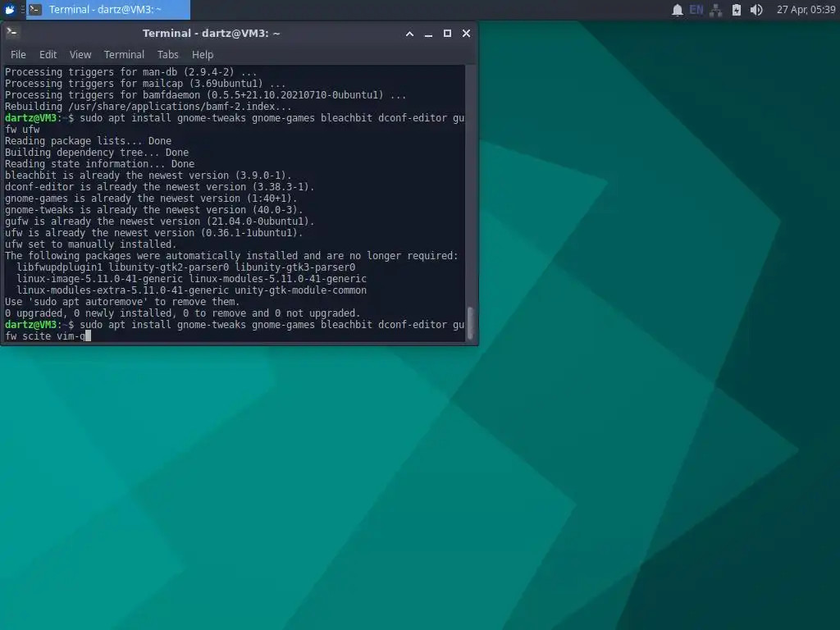Click 'gnome-tweaks is already the newest version' line

(x=154, y=210)
